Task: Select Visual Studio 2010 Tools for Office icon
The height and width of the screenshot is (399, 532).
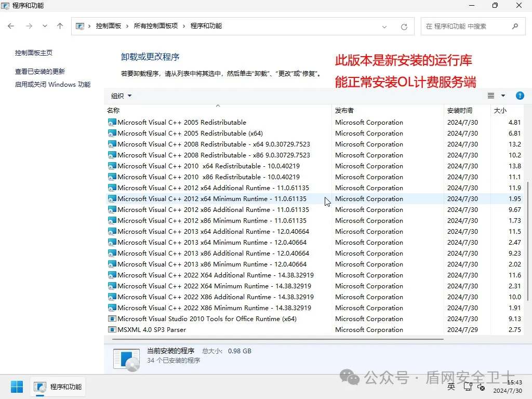Action: tap(112, 318)
